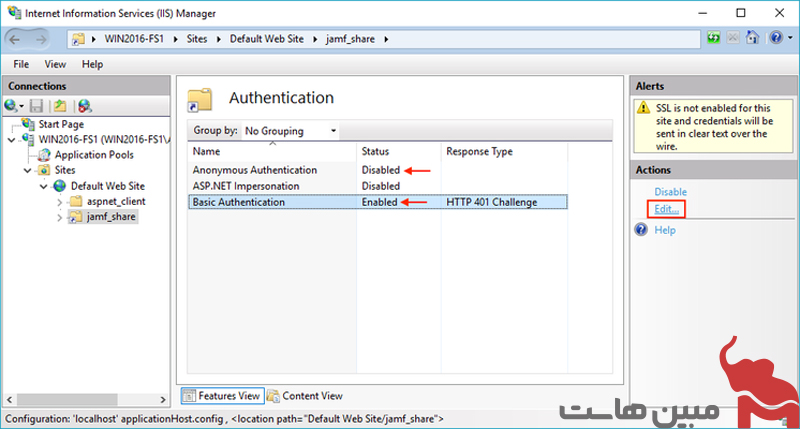Click the Up folder icon in Connections
This screenshot has width=800, height=429.
[x=60, y=106]
